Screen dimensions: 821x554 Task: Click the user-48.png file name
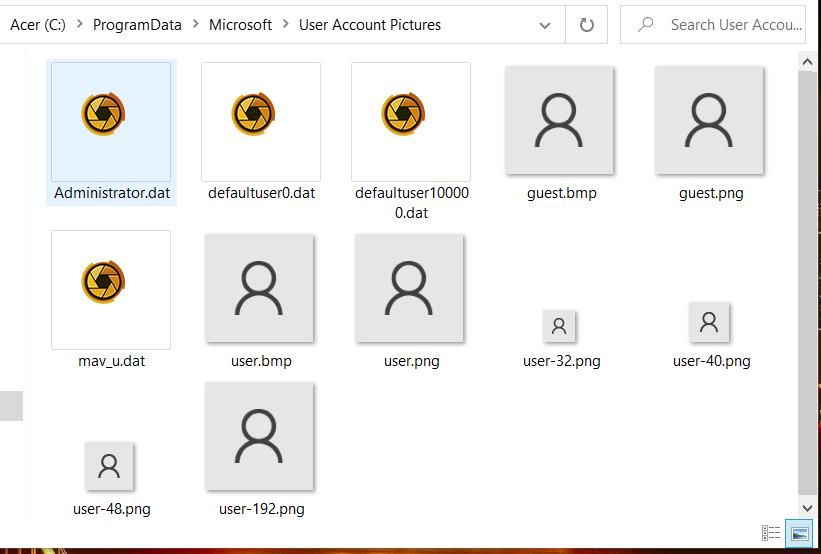[x=112, y=509]
